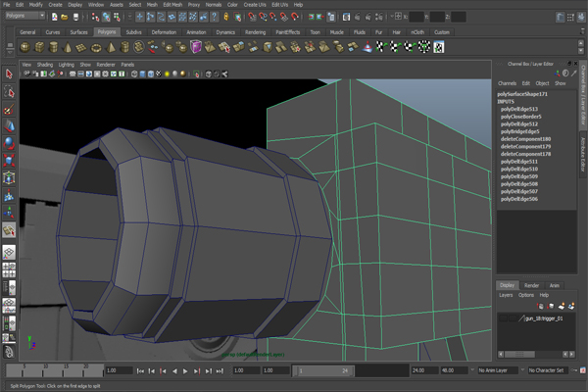Select the Select tool arrow in toolbox
The height and width of the screenshot is (392, 588).
[x=9, y=73]
